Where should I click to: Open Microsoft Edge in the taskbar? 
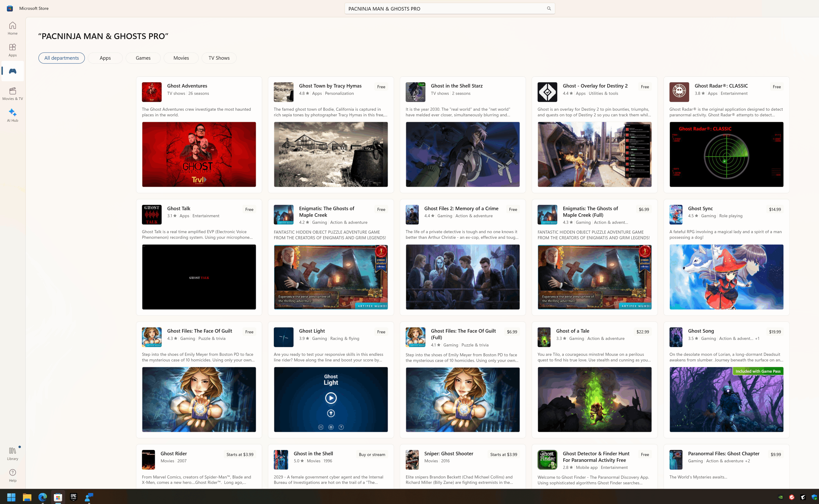42,497
